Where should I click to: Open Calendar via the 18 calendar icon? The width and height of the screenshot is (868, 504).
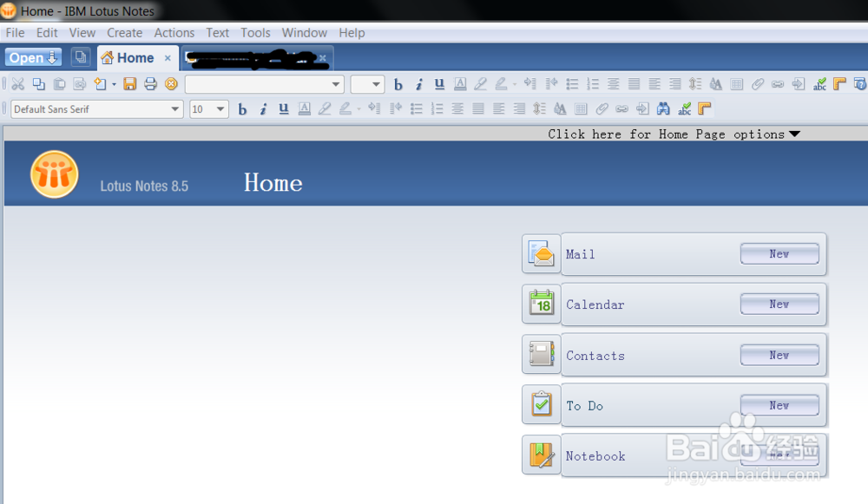click(542, 304)
